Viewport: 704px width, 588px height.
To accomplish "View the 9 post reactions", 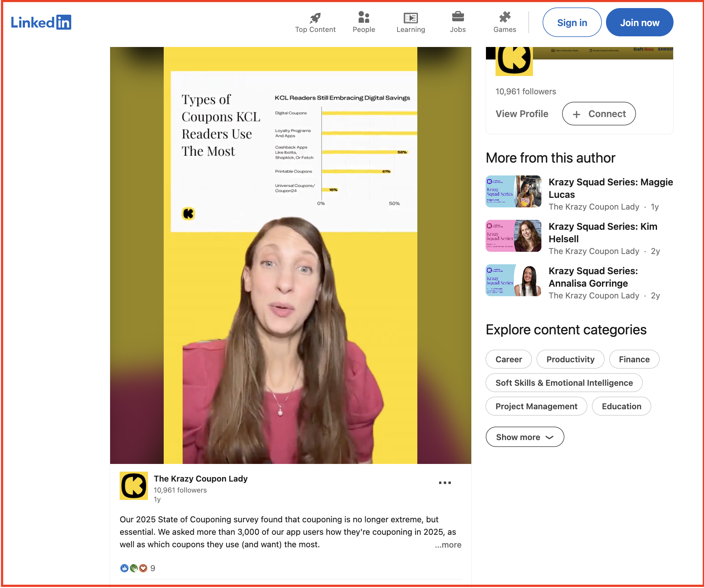I will 138,568.
